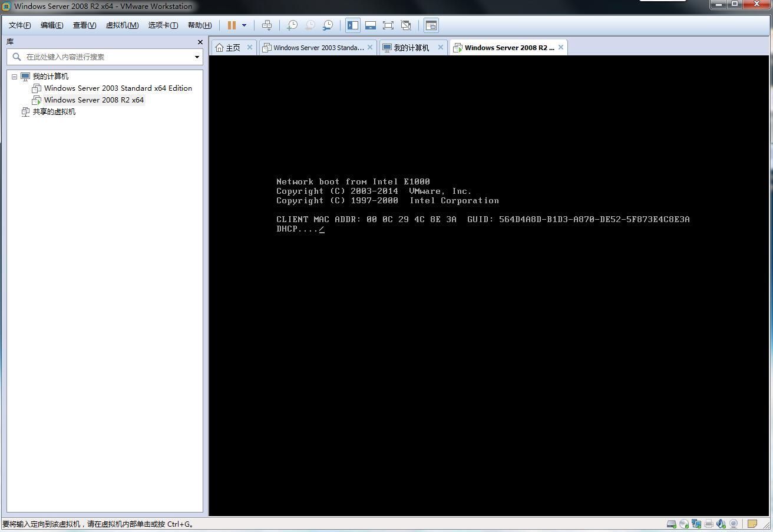Select Windows Server 2008 R2 x64 in library
Screen dimensions: 773x532
coord(94,100)
